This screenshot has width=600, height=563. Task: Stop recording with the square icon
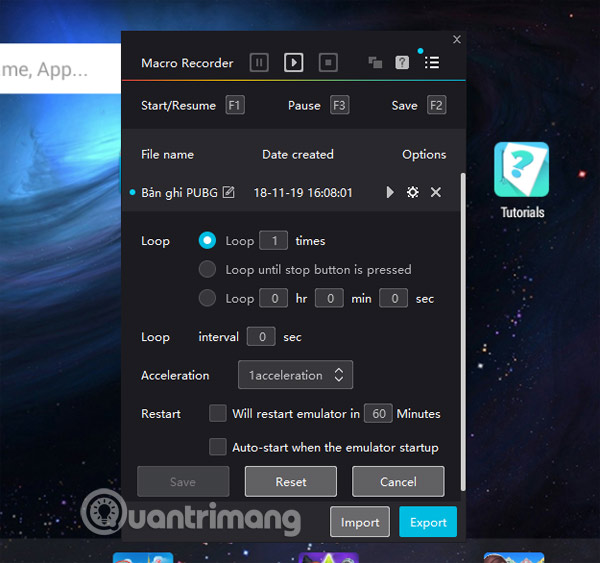[x=328, y=62]
